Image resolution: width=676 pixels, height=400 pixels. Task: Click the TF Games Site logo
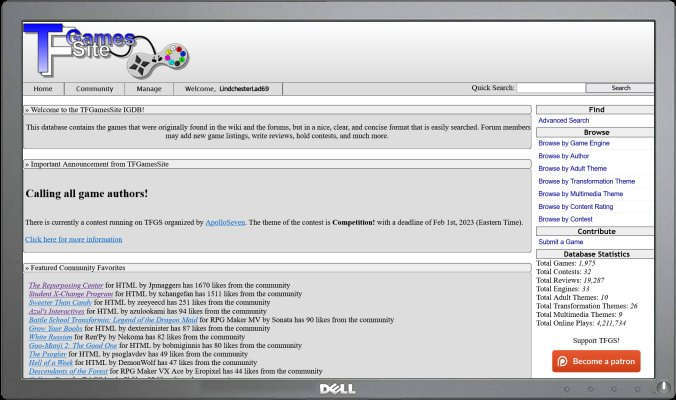80,52
